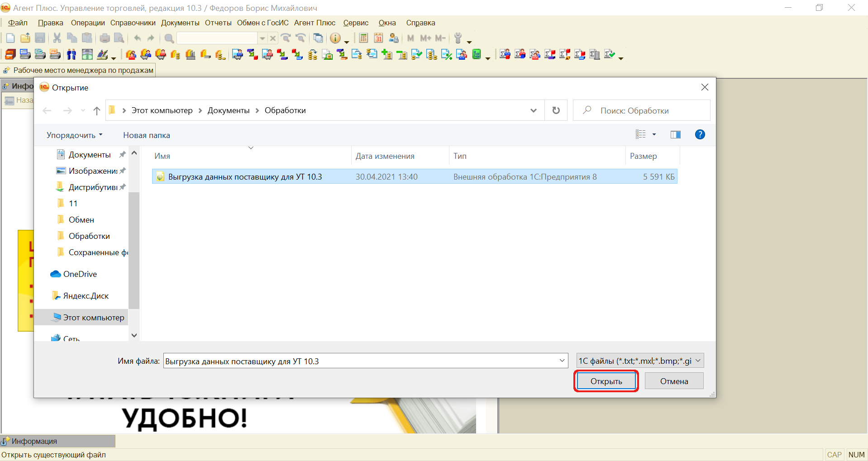Open the Упорядочить dropdown
Image resolution: width=868 pixels, height=461 pixels.
point(75,135)
